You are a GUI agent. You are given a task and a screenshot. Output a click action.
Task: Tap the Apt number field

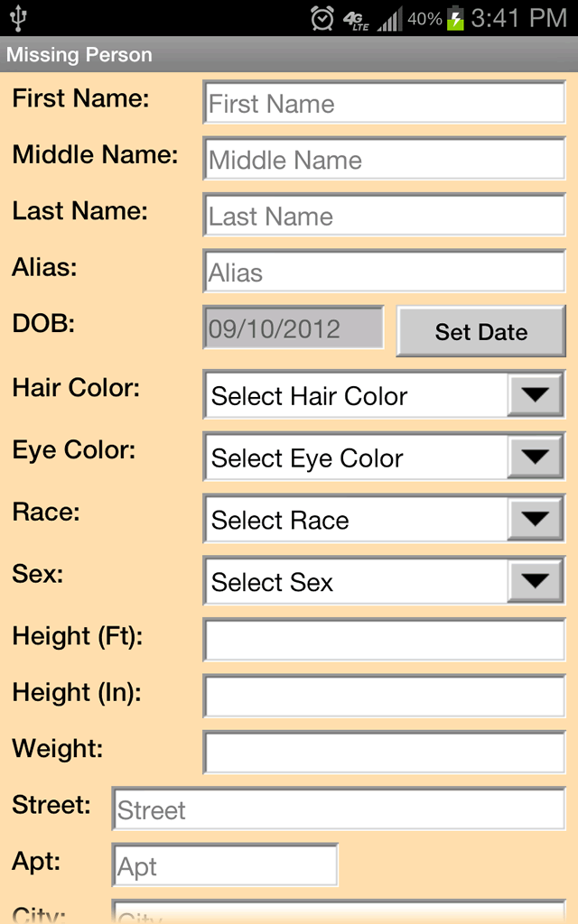[x=225, y=866]
